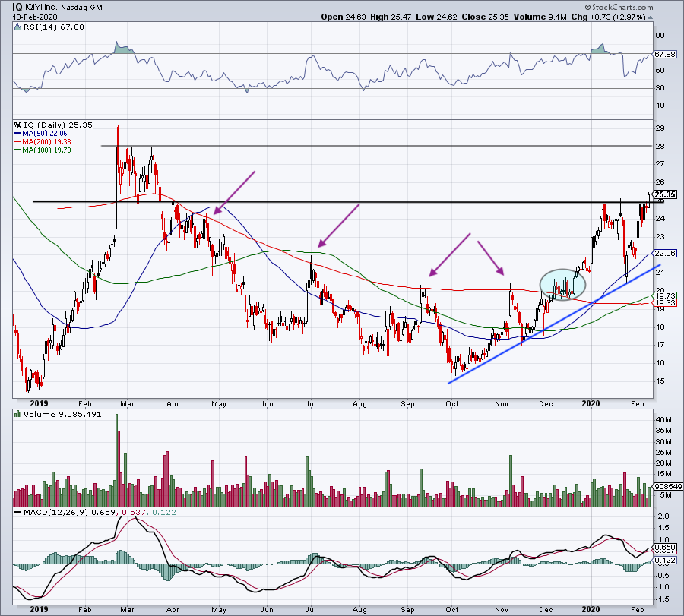This screenshot has height=616, width=684.
Task: Click the Mar label on the price chart date axis
Action: [x=127, y=403]
